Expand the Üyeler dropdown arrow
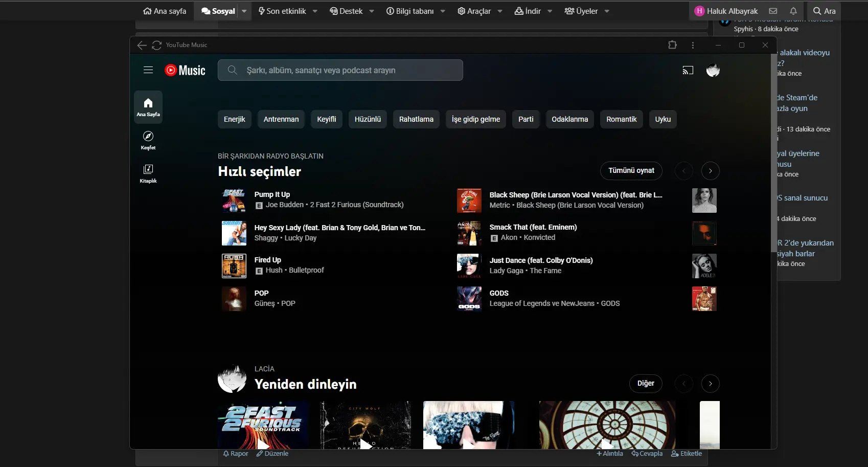 tap(607, 11)
